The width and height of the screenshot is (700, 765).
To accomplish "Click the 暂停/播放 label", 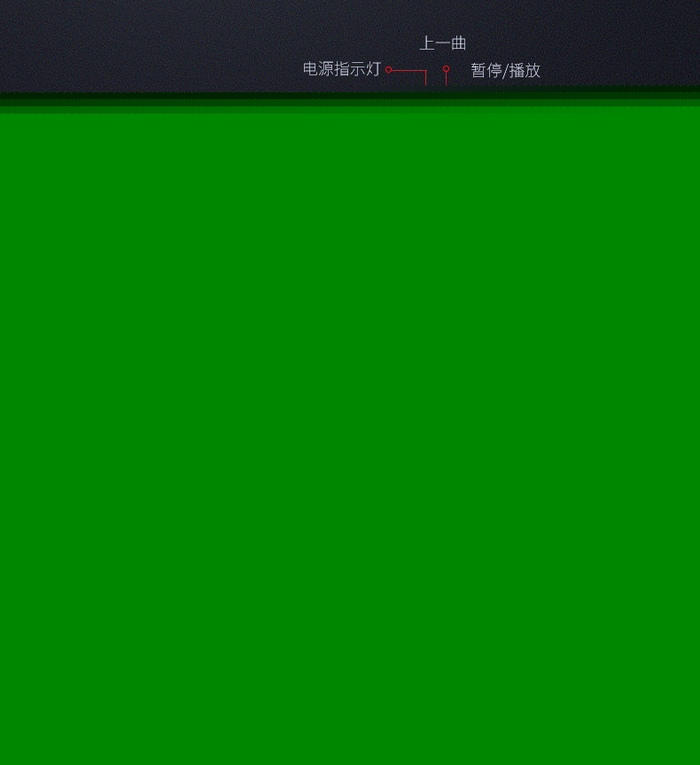I will [x=505, y=71].
